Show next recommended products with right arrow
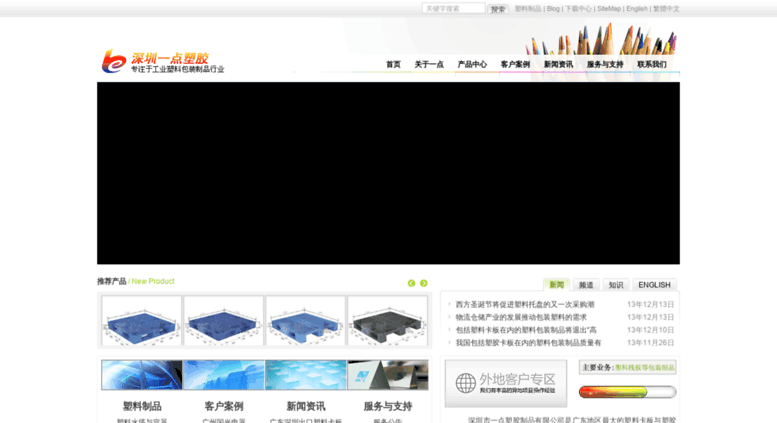 click(424, 283)
